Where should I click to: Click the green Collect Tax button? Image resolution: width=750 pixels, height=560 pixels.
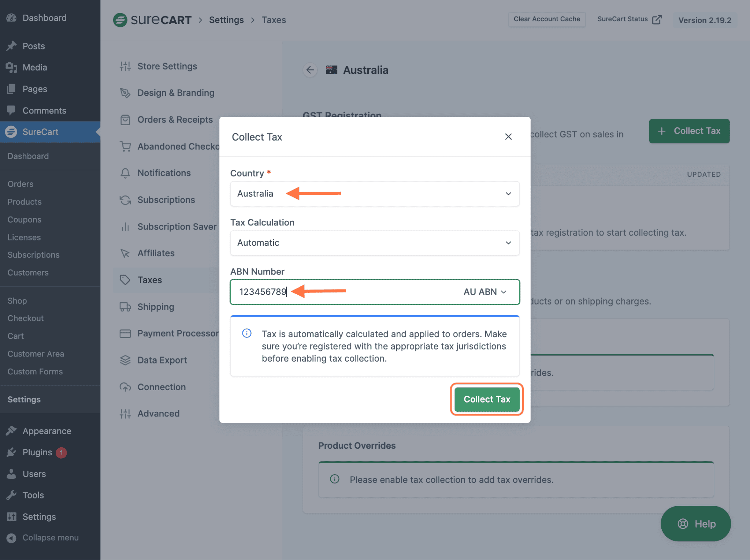(x=486, y=399)
